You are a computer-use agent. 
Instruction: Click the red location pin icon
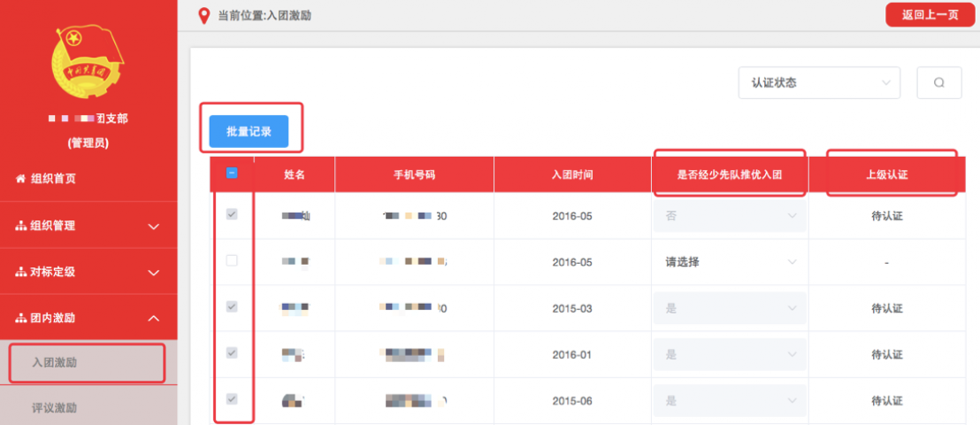pos(204,15)
